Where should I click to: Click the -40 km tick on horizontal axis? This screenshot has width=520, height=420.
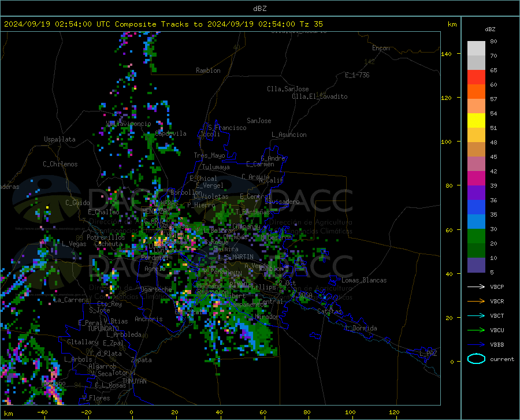click(42, 412)
